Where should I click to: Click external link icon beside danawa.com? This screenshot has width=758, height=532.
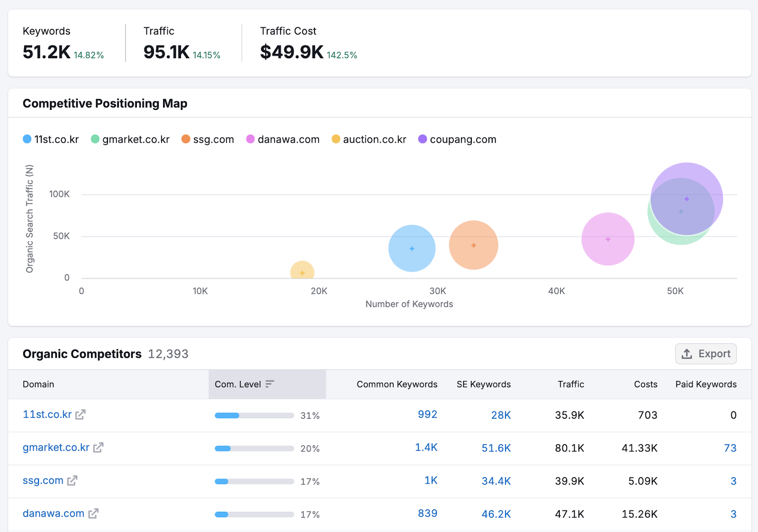coord(93,514)
